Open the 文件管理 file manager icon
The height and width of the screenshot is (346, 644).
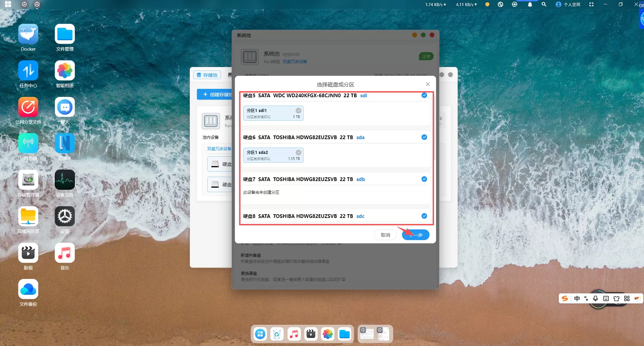65,34
